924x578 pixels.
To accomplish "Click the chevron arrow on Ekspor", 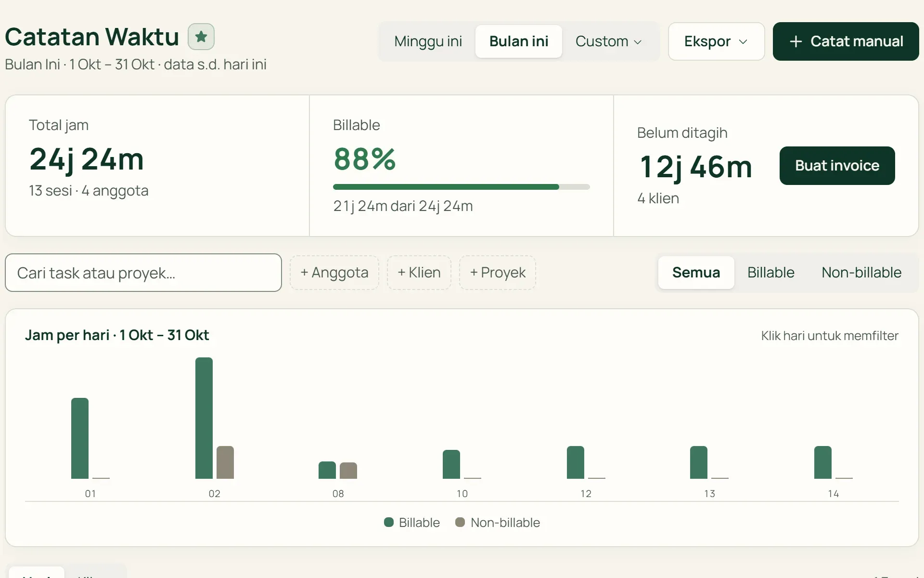I will click(x=743, y=42).
